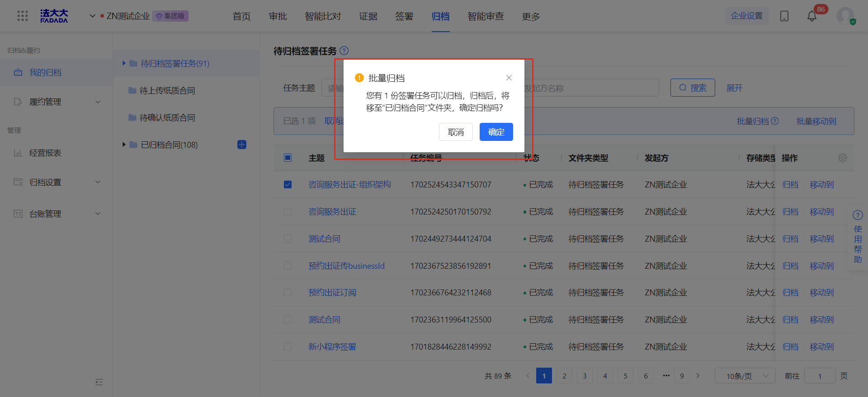Open the app grid launcher icon
Screen dimensions: 868x397
tap(23, 16)
